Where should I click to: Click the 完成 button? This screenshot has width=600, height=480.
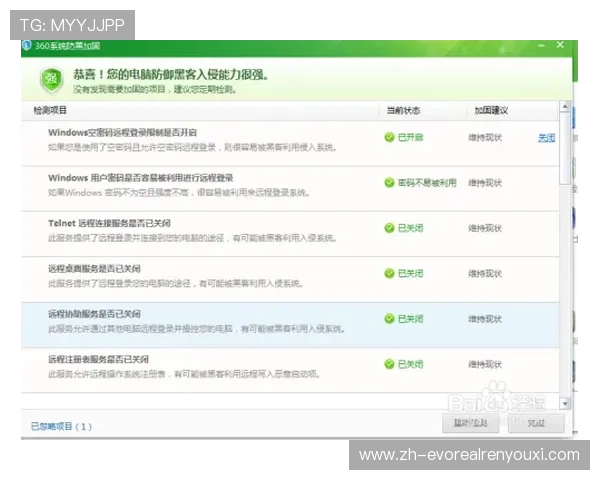click(536, 423)
